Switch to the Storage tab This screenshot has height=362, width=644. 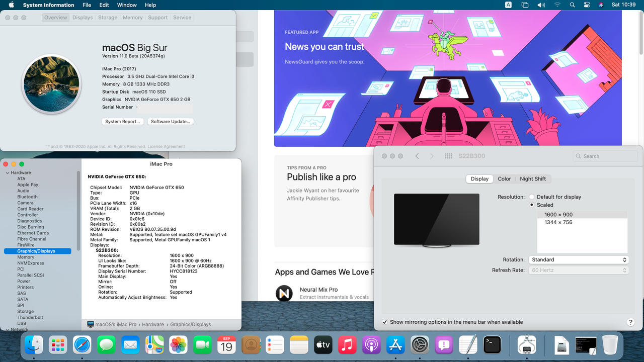click(x=108, y=18)
